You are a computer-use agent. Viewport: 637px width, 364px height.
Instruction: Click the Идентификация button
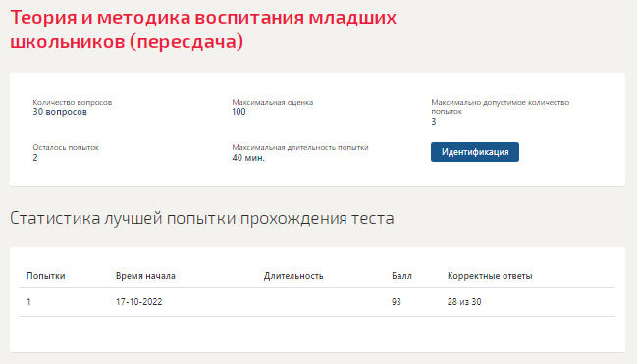(474, 152)
